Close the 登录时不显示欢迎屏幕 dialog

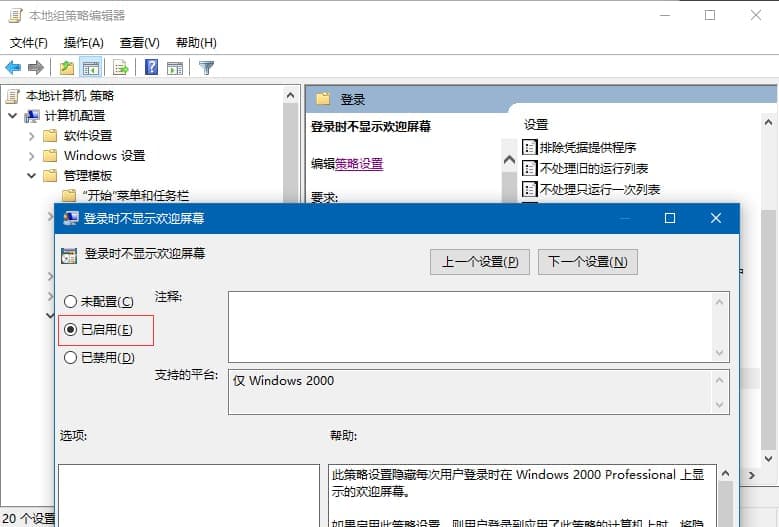(715, 218)
